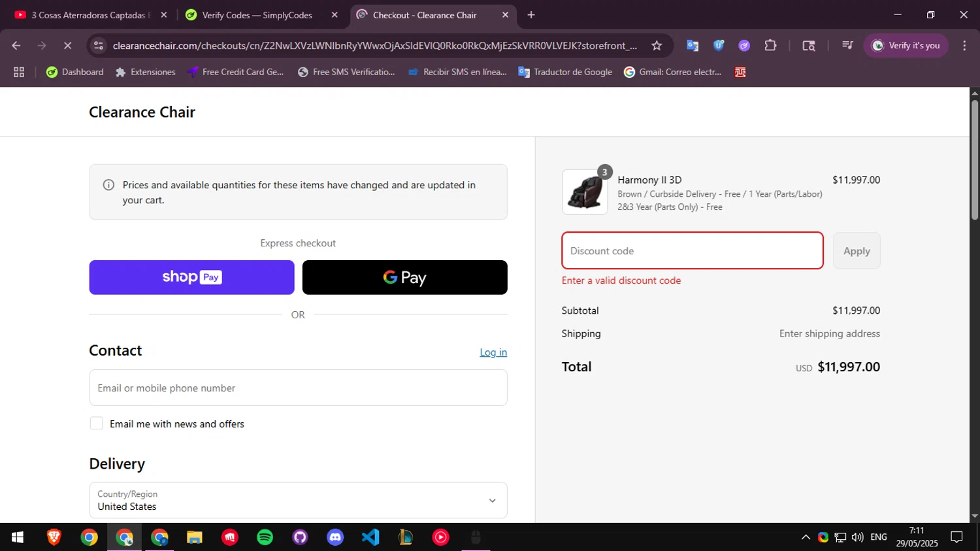Open the bookmarks apps grid icon
Viewport: 980px width, 551px height.
click(x=19, y=72)
